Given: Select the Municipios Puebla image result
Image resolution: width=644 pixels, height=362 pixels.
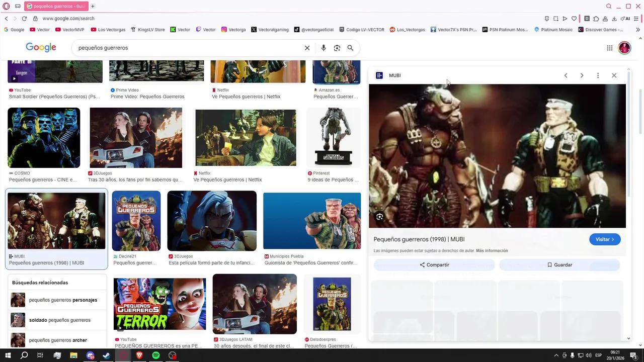Looking at the screenshot, I should tap(312, 221).
